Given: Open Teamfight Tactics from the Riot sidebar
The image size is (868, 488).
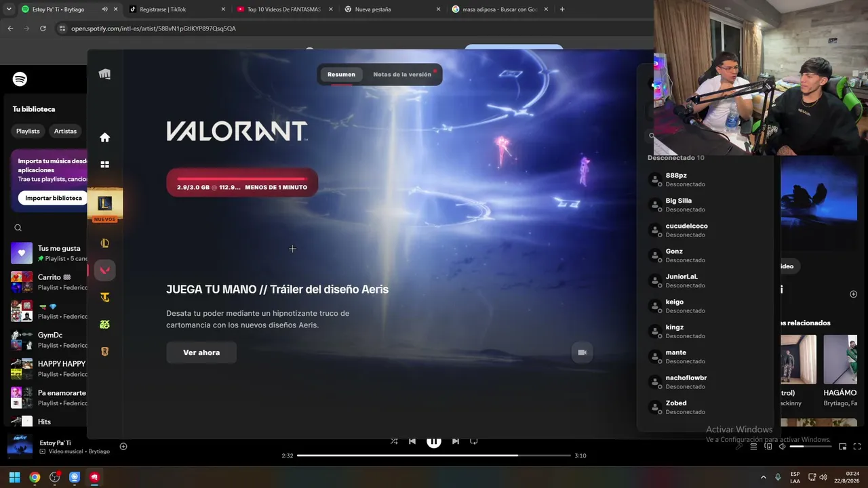Looking at the screenshot, I should (104, 297).
